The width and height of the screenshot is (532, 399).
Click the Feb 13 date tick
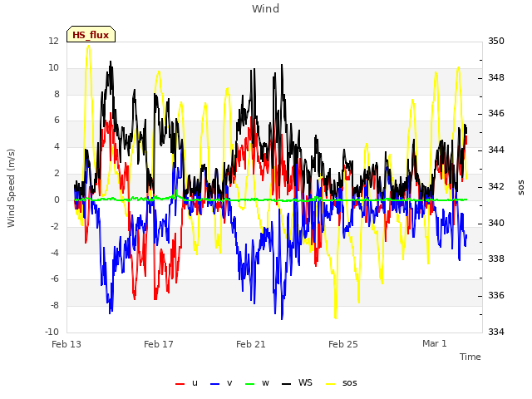66,344
